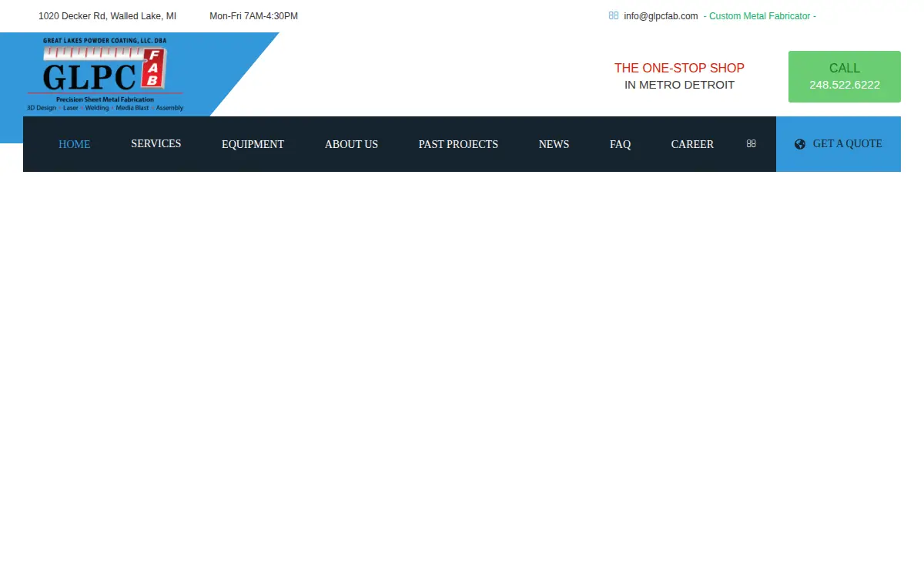Click the GLPC FAB company logo
Screen dimensions: 924x578
click(105, 75)
